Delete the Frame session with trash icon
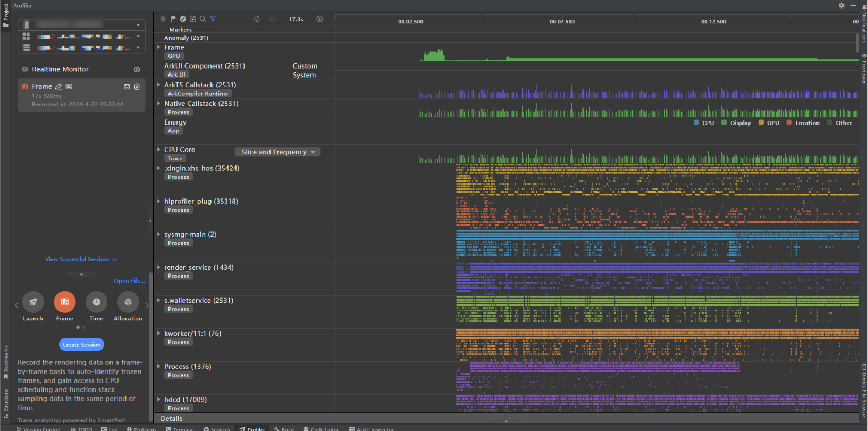Image resolution: width=868 pixels, height=431 pixels. pyautogui.click(x=137, y=87)
